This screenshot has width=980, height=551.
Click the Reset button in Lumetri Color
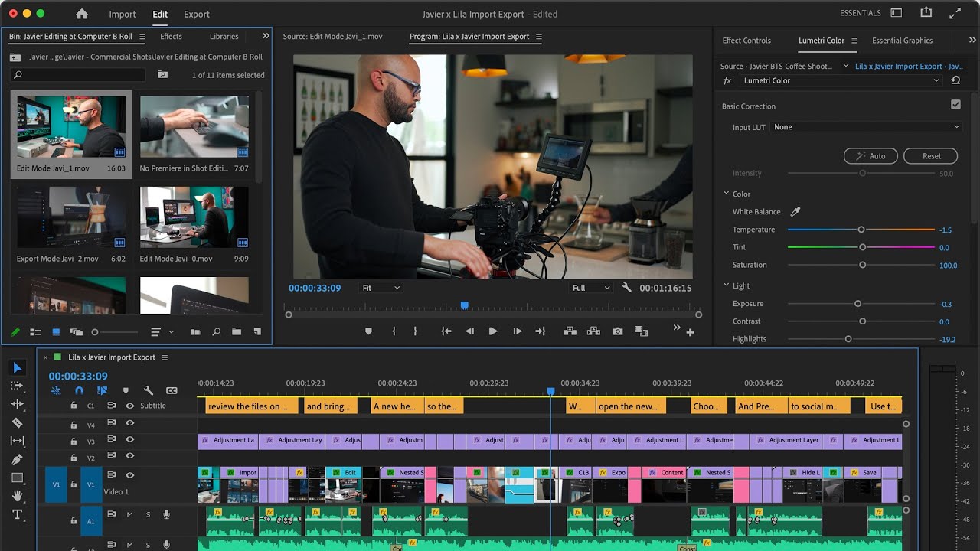pos(930,155)
